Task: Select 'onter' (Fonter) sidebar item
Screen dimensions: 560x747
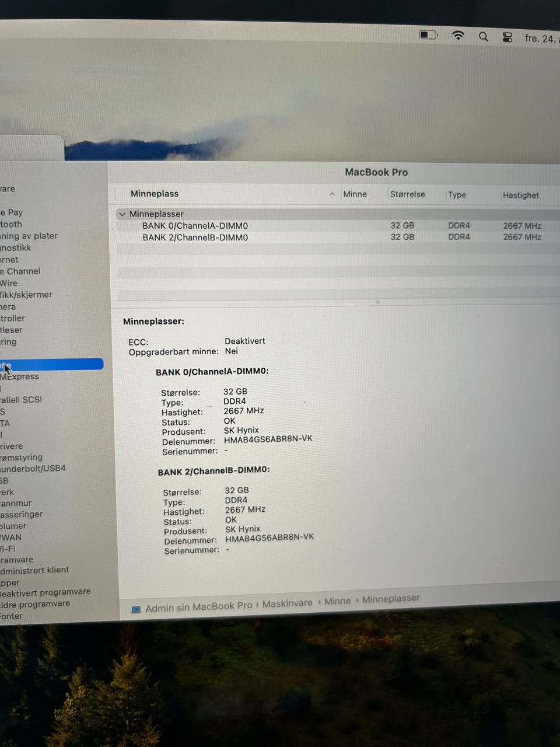Action: (x=11, y=616)
